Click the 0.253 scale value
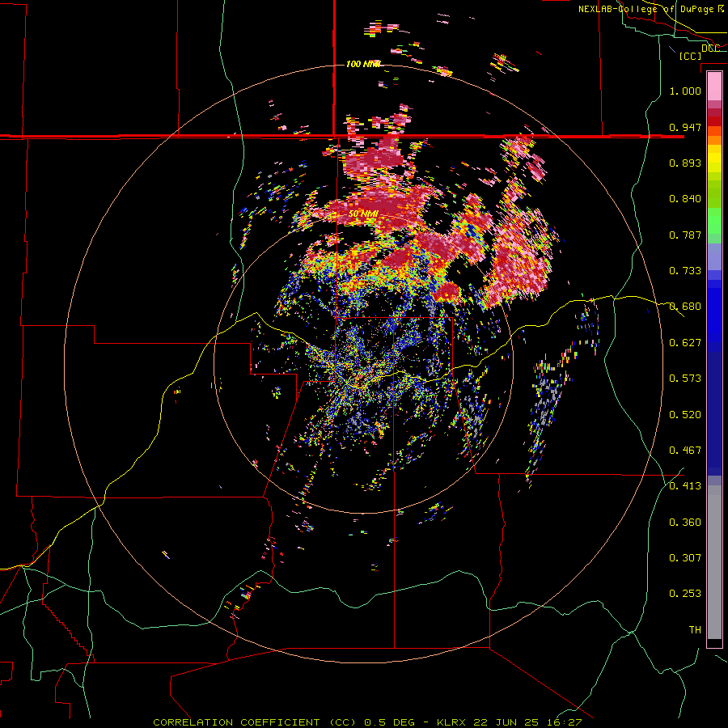728x728 pixels. point(685,594)
